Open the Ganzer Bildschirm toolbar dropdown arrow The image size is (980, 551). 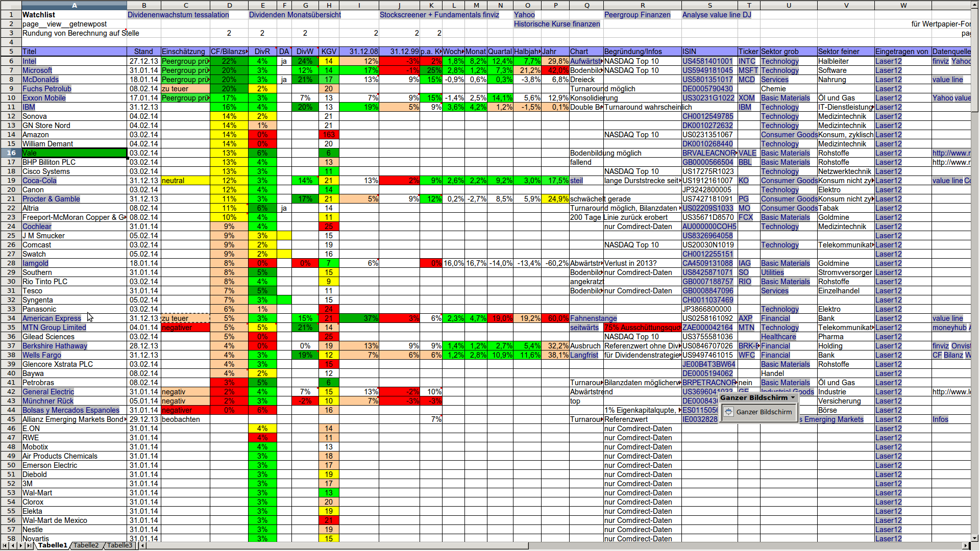pyautogui.click(x=793, y=398)
